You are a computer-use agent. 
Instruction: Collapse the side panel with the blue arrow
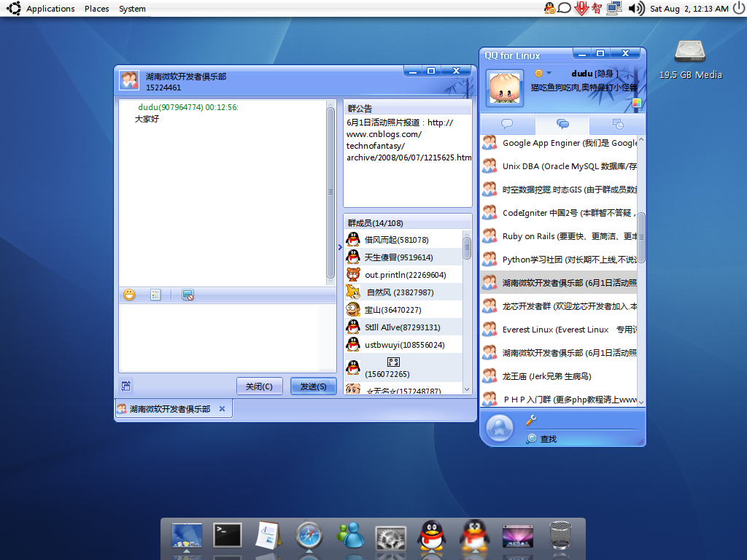[340, 247]
